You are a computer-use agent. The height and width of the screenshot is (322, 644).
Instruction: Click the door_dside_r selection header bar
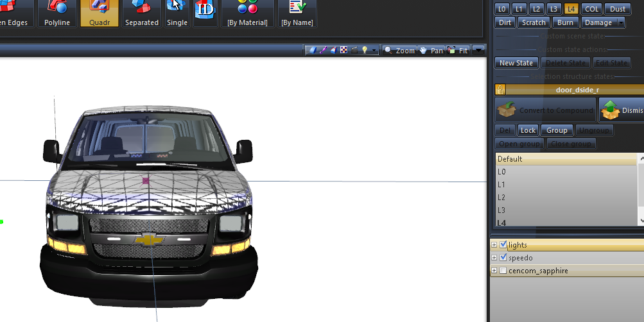tap(575, 90)
